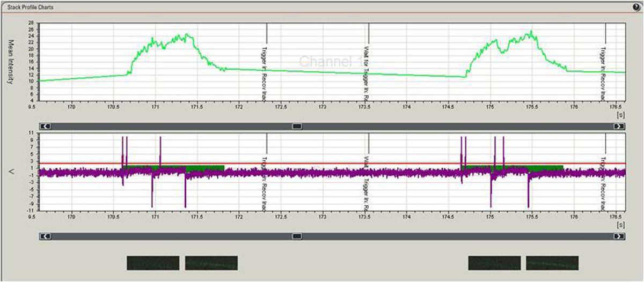Click right arrow of Mean Intensity scrollbar
This screenshot has height=282, width=644.
tap(619, 127)
